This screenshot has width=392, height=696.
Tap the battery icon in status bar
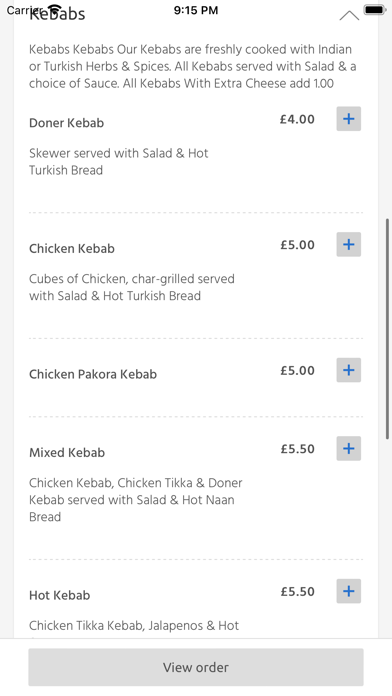(x=374, y=10)
